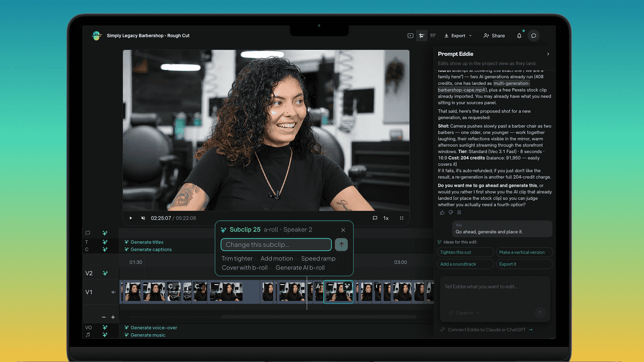Viewport: 644px width, 362px height.
Task: Click the comment track icon in timeline
Action: 87,233
